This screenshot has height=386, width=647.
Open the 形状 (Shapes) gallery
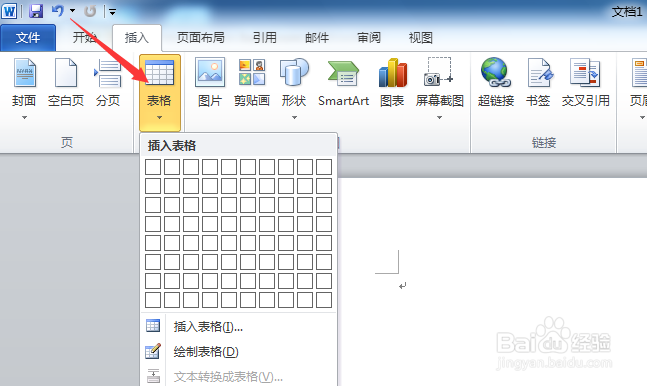click(x=294, y=83)
